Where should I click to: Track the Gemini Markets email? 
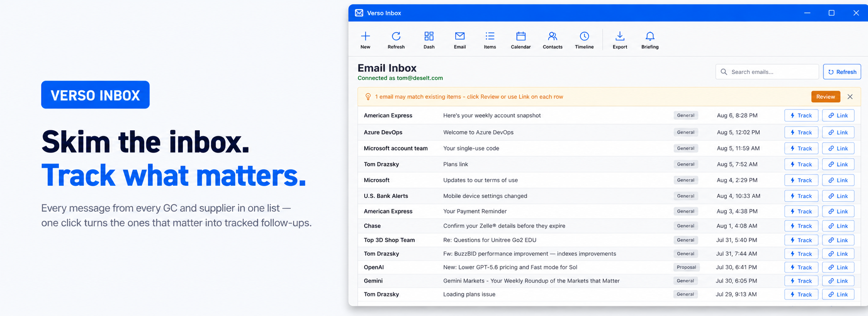pyautogui.click(x=801, y=281)
